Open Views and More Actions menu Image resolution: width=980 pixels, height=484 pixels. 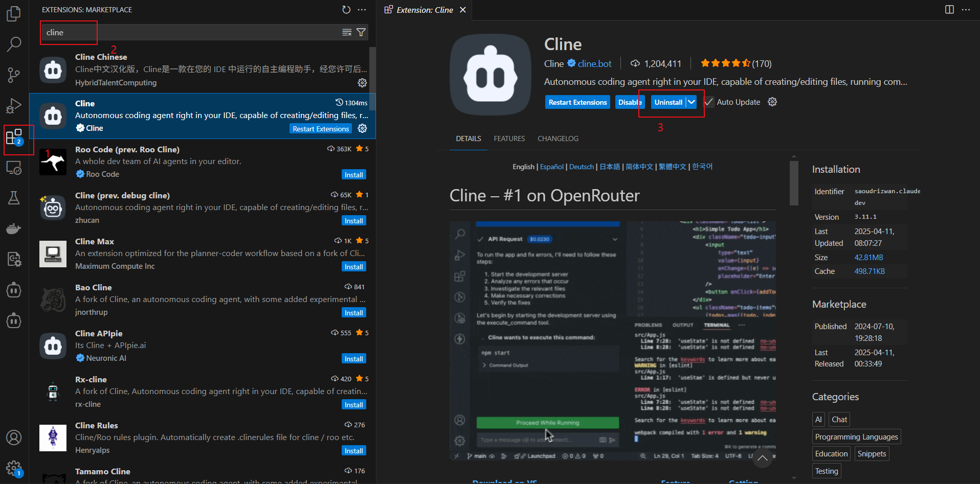coord(362,10)
